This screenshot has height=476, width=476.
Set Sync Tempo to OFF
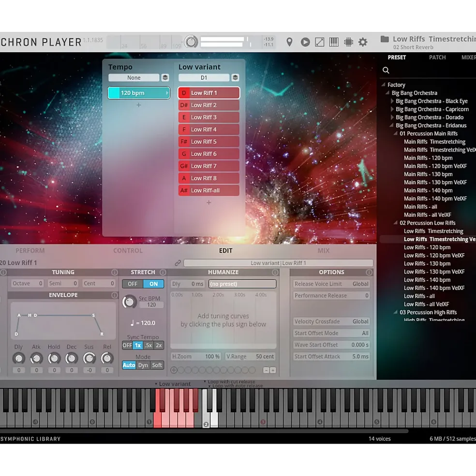click(x=127, y=346)
